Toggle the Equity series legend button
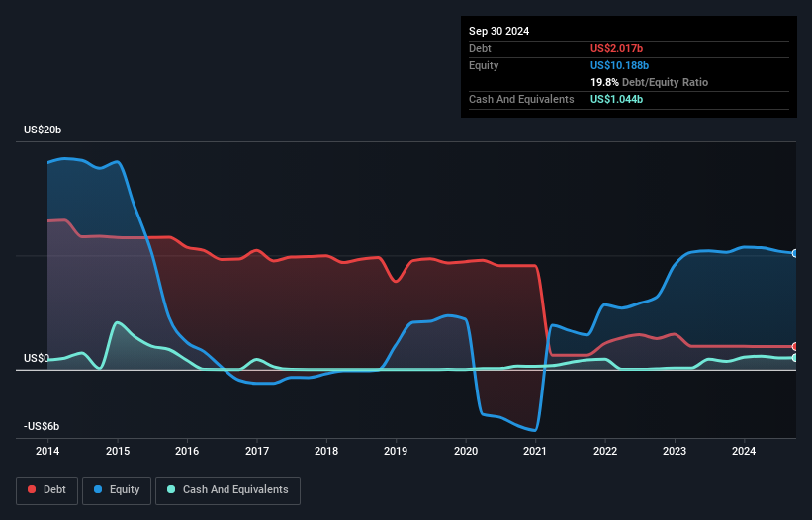Image resolution: width=812 pixels, height=520 pixels. [x=117, y=490]
